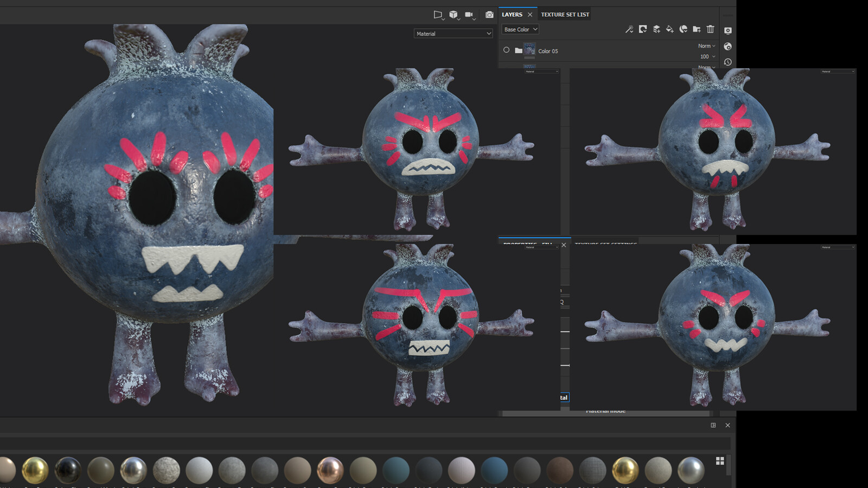
Task: Switch to the Layers tab
Action: pos(512,15)
